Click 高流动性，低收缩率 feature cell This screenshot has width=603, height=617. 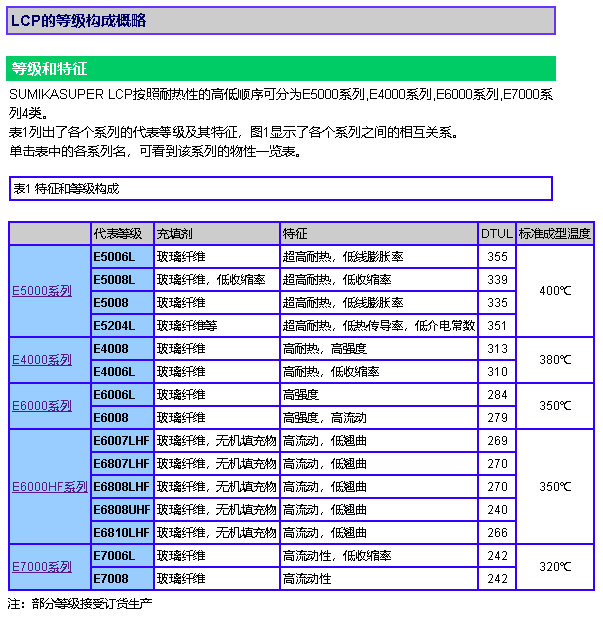[x=379, y=556]
